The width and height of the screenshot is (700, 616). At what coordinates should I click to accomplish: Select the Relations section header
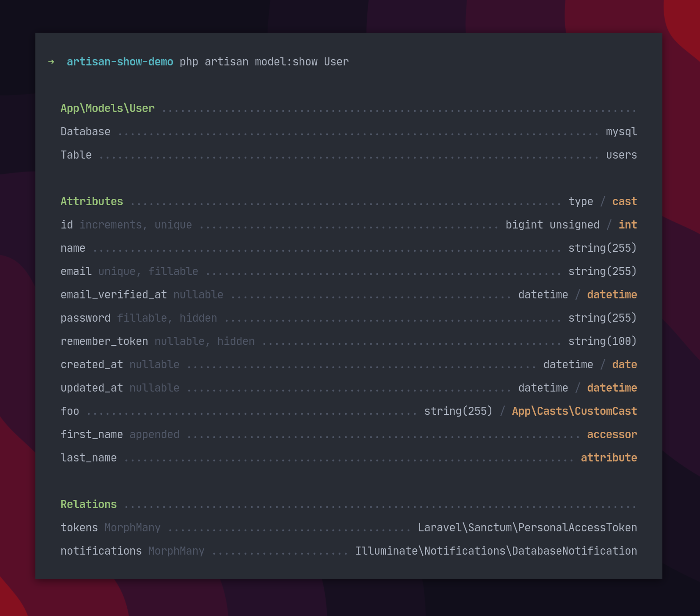pos(88,504)
